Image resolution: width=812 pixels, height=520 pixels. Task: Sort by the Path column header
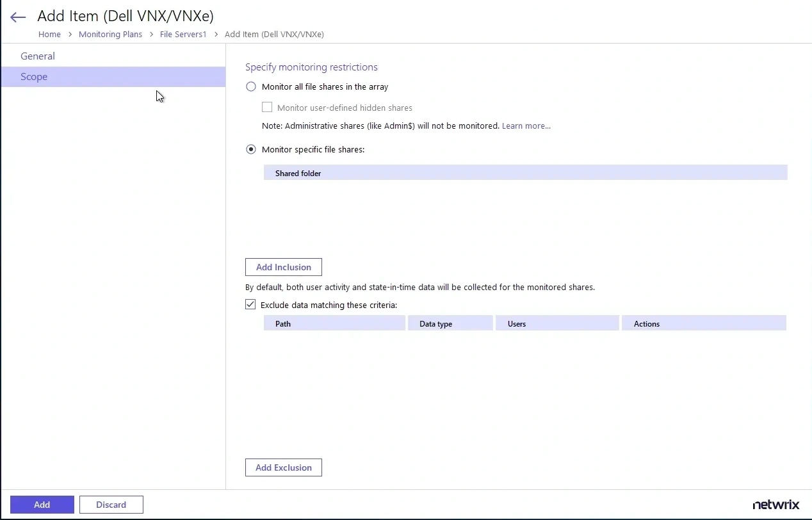(x=283, y=324)
